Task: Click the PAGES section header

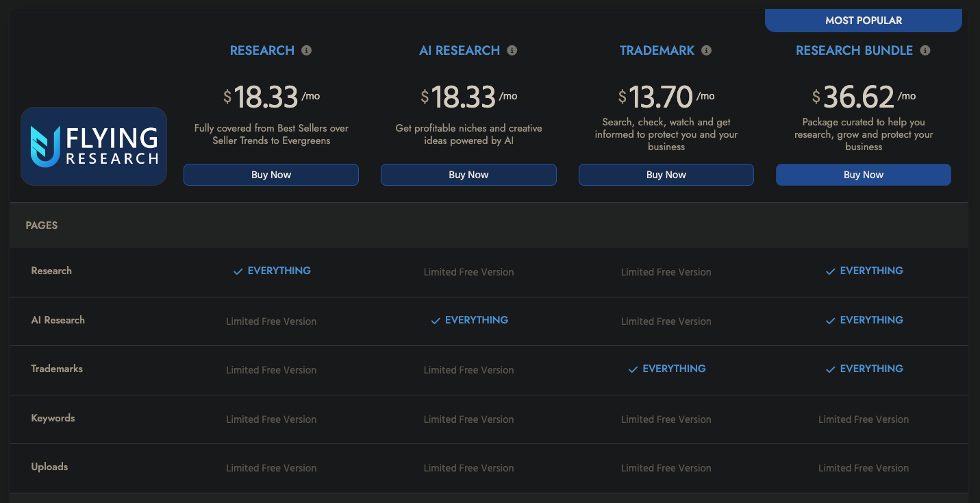Action: 42,225
